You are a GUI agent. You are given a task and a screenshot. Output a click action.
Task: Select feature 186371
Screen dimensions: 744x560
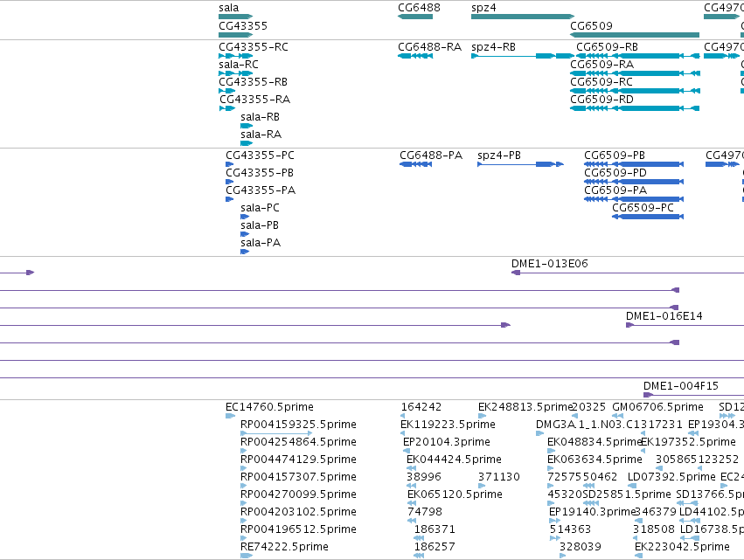419,538
